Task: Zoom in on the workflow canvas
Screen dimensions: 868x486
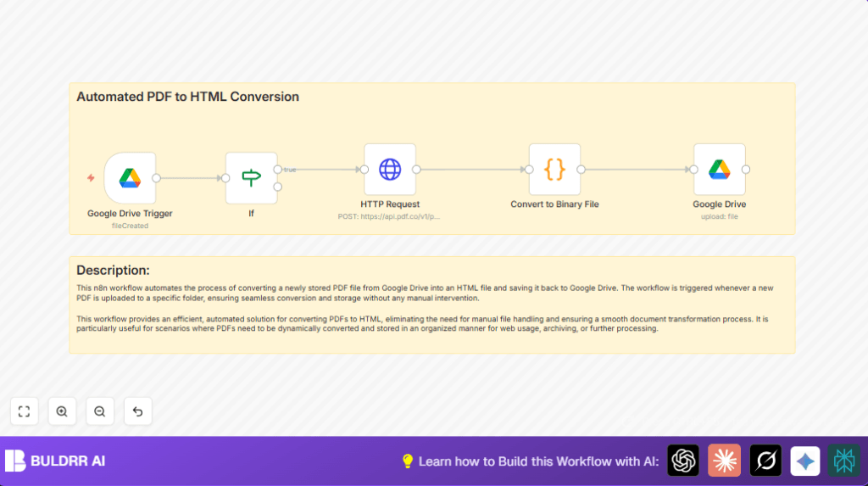Action: pyautogui.click(x=62, y=411)
